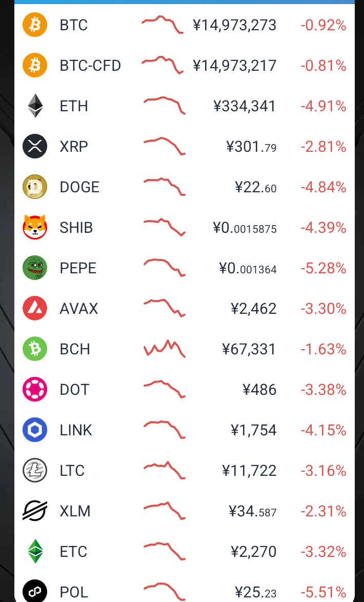Image resolution: width=364 pixels, height=602 pixels.
Task: Tap the Litecoin LTC icon
Action: click(x=35, y=470)
